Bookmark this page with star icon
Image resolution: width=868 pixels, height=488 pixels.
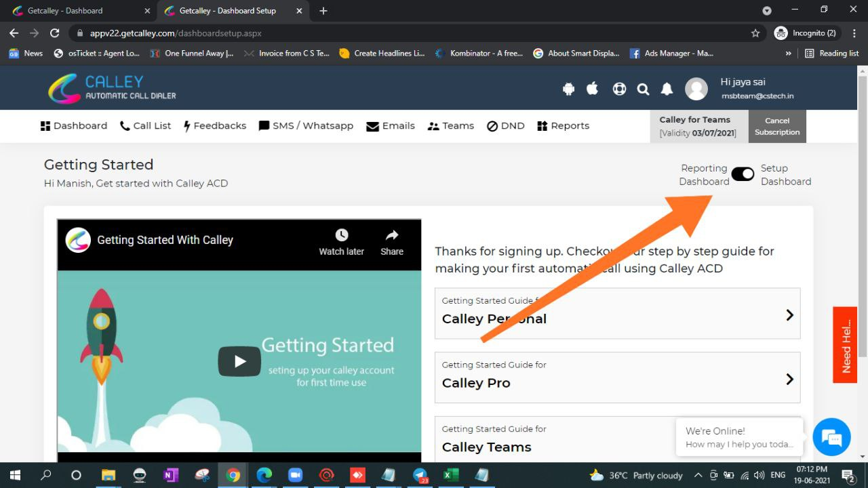pyautogui.click(x=755, y=33)
